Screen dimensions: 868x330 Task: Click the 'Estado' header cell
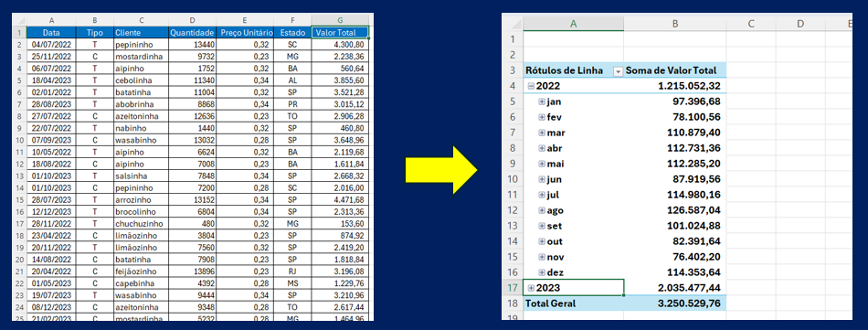point(292,32)
